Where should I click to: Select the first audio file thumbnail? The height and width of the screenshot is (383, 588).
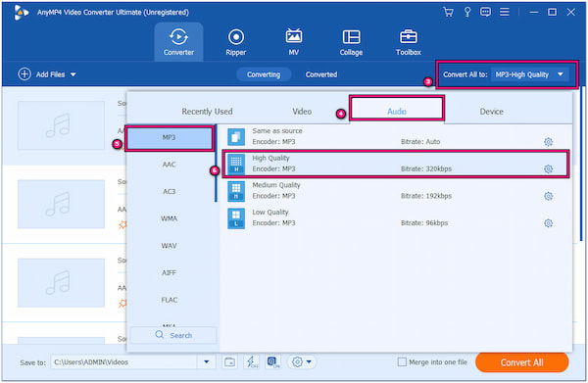pyautogui.click(x=61, y=125)
